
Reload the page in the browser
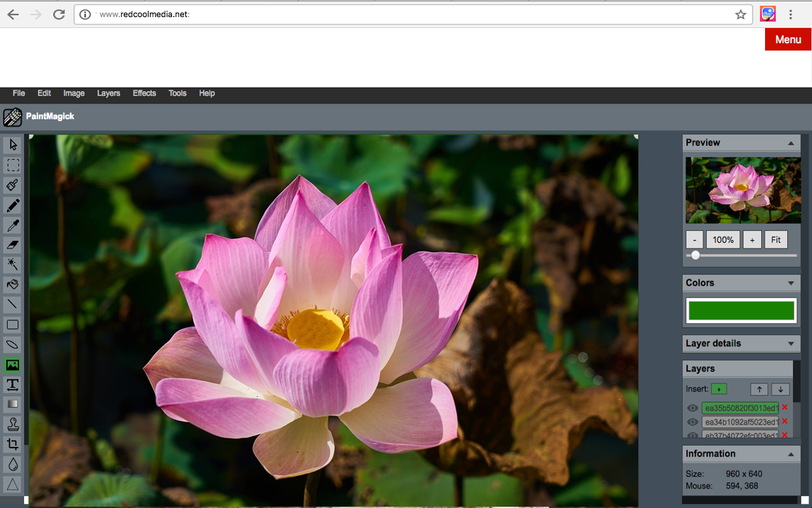click(x=59, y=15)
